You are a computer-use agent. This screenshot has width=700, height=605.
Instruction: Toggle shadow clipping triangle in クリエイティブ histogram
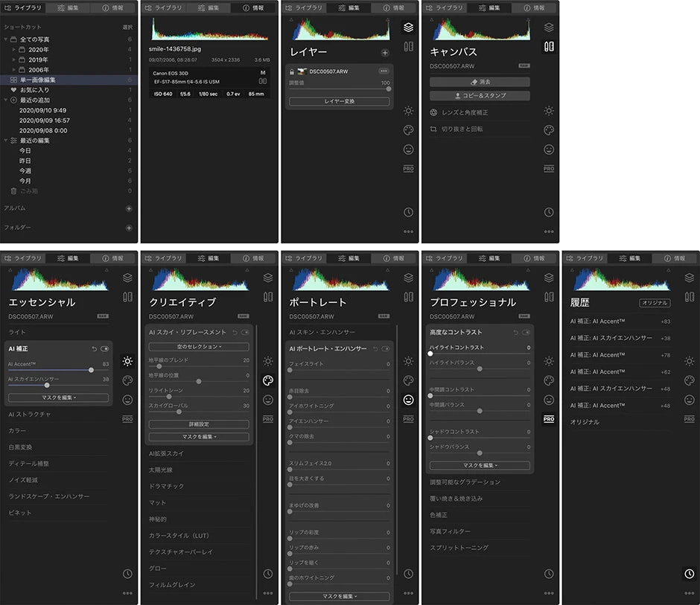(150, 270)
